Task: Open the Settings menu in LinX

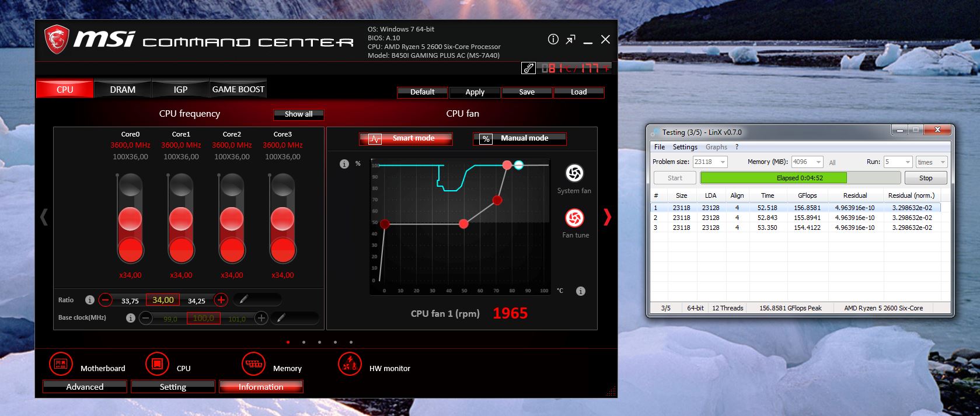Action: click(x=685, y=147)
